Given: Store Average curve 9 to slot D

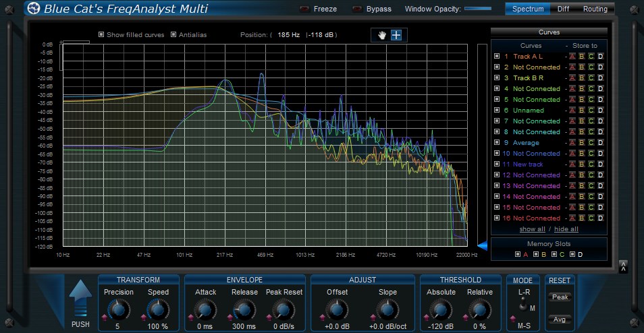Looking at the screenshot, I should click(x=601, y=143).
